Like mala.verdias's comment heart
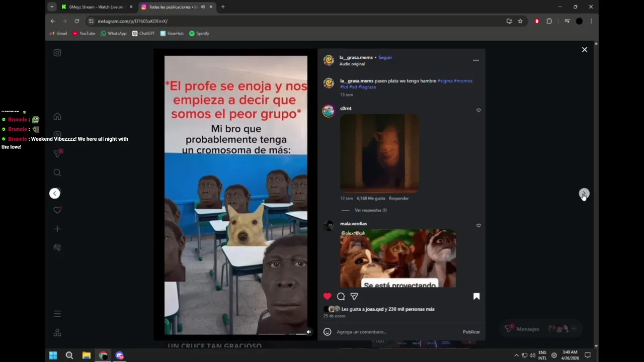Viewport: 644px width, 362px height. (478, 225)
